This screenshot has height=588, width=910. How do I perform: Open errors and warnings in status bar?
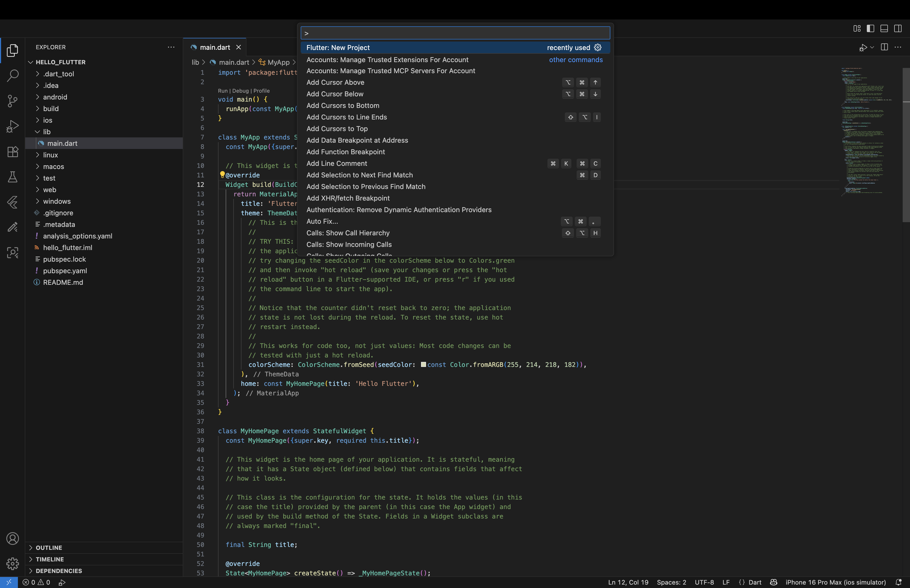click(x=36, y=582)
